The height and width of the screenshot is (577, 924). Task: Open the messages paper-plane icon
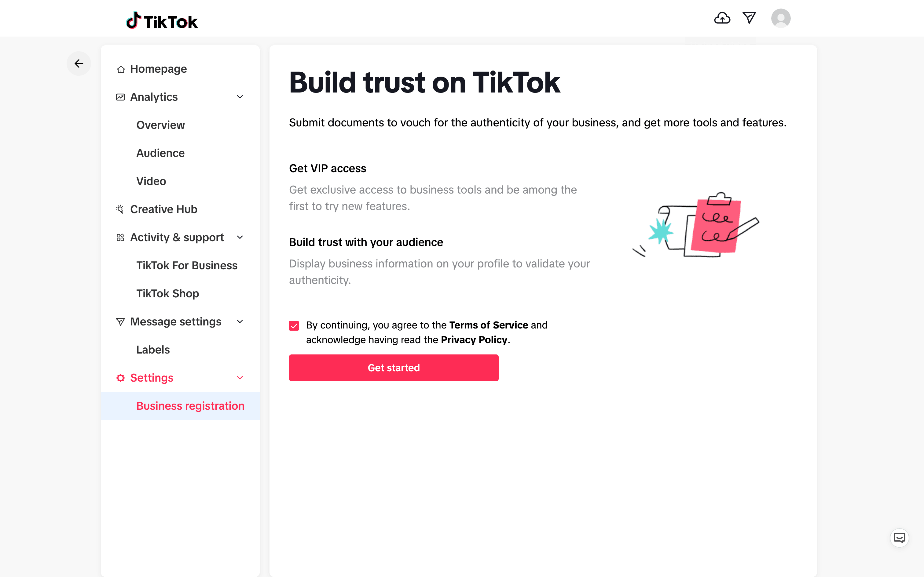(749, 18)
